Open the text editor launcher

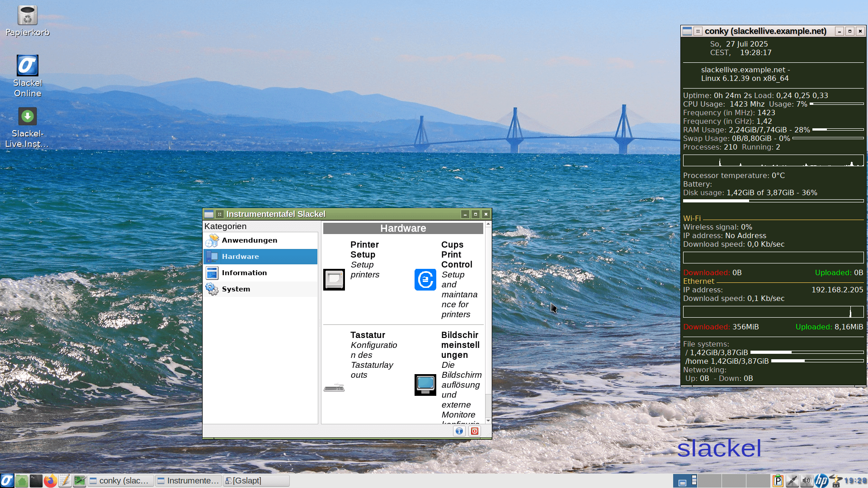(65, 481)
